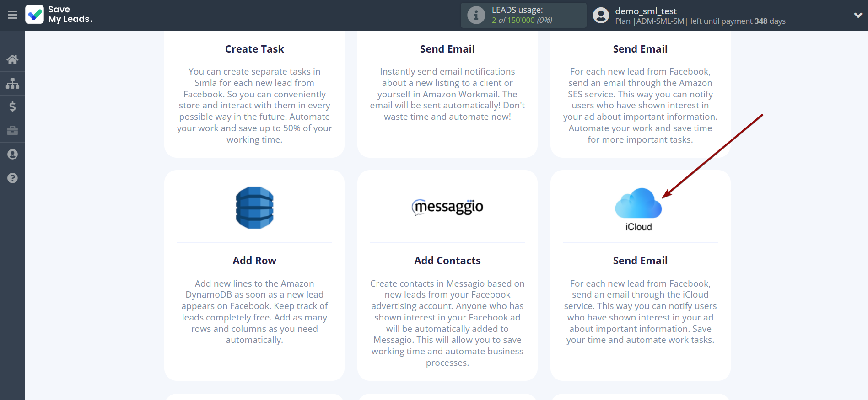Screen dimensions: 868x400
Task: Click demo_sml_test account name
Action: click(645, 11)
